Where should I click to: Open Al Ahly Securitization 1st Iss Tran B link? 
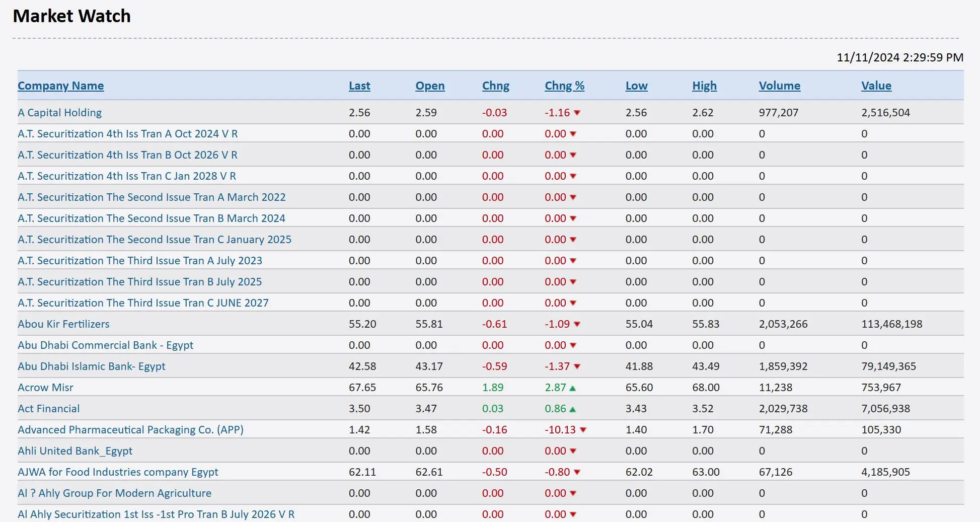tap(156, 514)
